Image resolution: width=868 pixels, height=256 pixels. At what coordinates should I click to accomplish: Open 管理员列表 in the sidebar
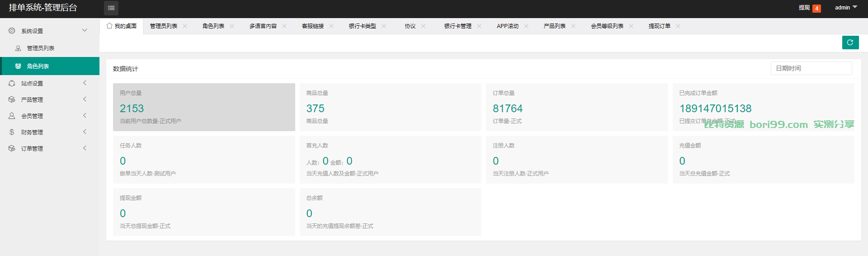pyautogui.click(x=50, y=48)
